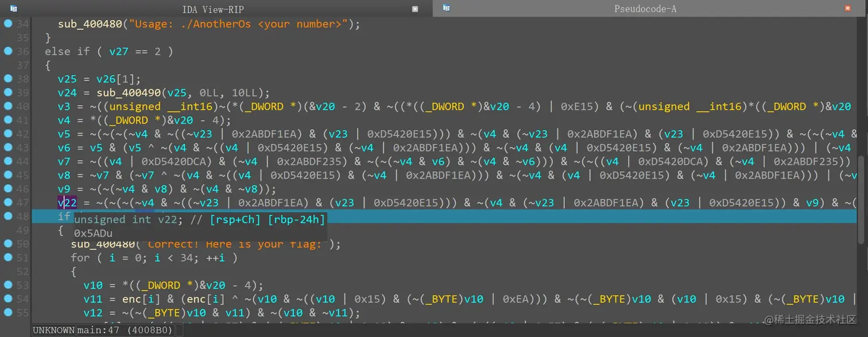
Task: Click v3 variable on line 40
Action: [x=64, y=107]
